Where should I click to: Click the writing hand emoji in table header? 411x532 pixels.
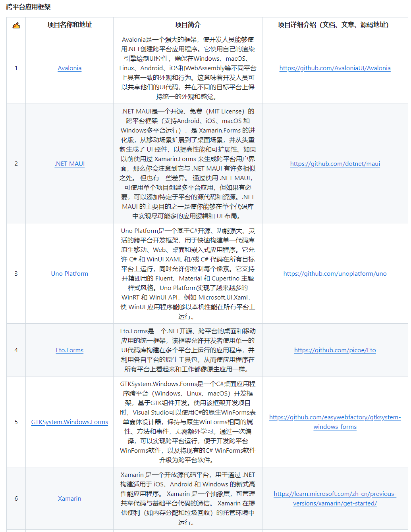(16, 25)
